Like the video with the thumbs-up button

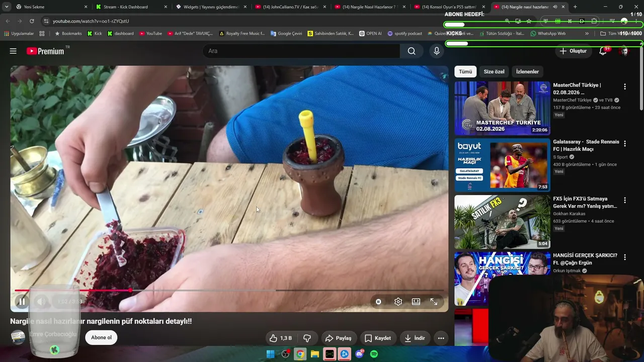281,338
